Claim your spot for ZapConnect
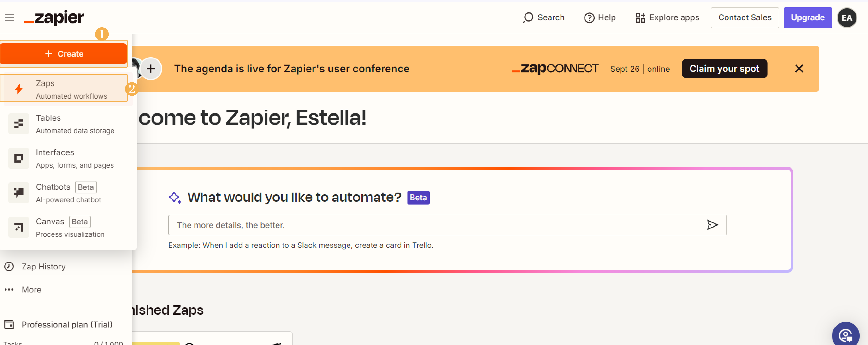 point(724,69)
